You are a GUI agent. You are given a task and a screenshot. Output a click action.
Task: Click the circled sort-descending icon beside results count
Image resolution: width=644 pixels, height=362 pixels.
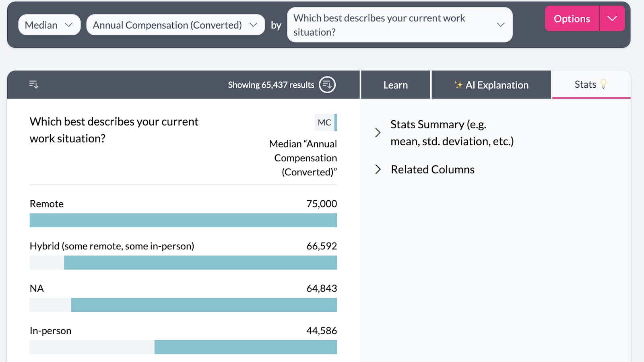click(x=327, y=85)
